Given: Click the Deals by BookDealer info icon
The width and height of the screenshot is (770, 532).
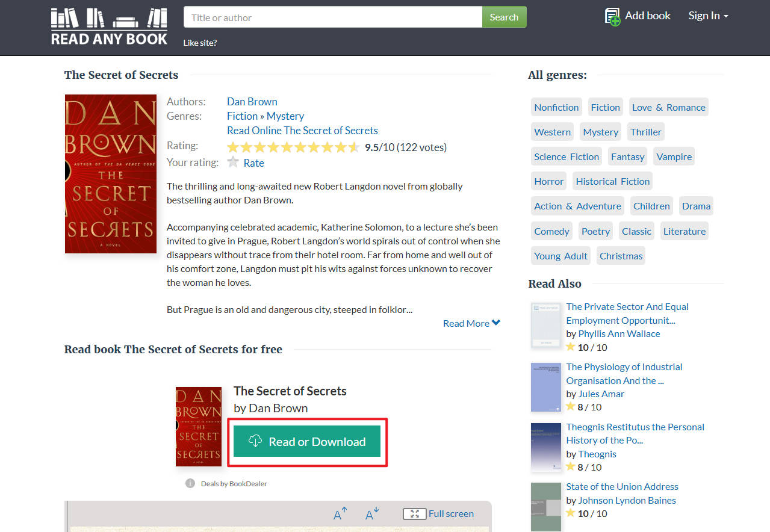Looking at the screenshot, I should [x=190, y=483].
